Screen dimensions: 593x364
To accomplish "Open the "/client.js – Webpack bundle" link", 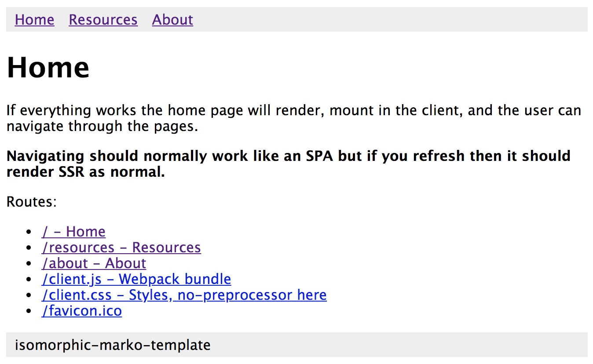I will (x=136, y=279).
